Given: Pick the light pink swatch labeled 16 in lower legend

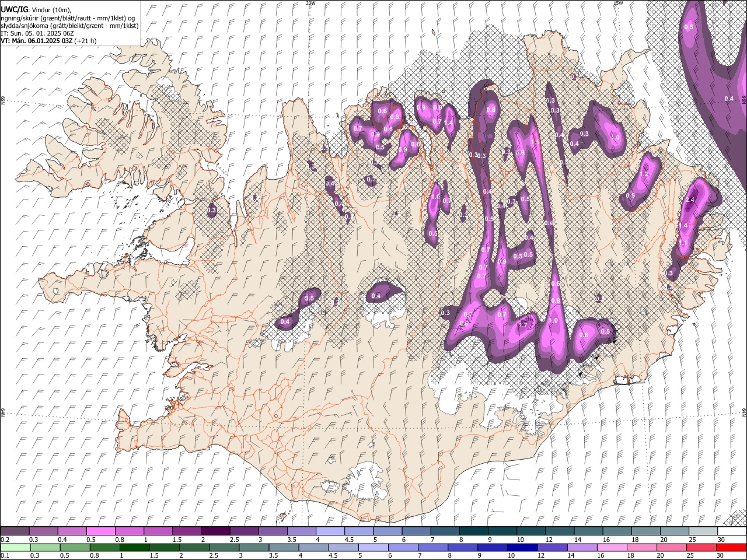Looking at the screenshot, I should [612, 547].
